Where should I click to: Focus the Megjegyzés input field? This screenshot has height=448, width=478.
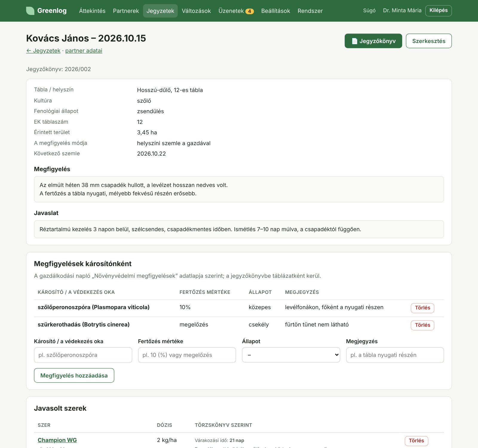[x=395, y=355]
